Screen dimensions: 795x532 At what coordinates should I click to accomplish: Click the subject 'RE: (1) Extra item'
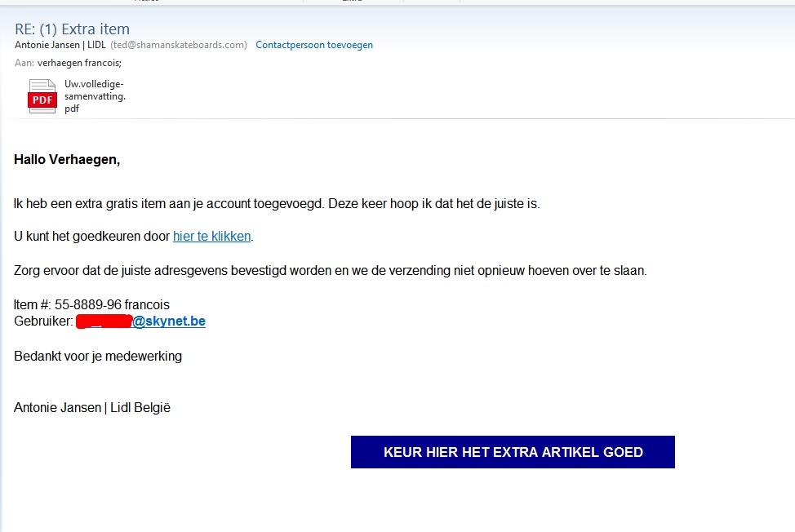(x=72, y=29)
